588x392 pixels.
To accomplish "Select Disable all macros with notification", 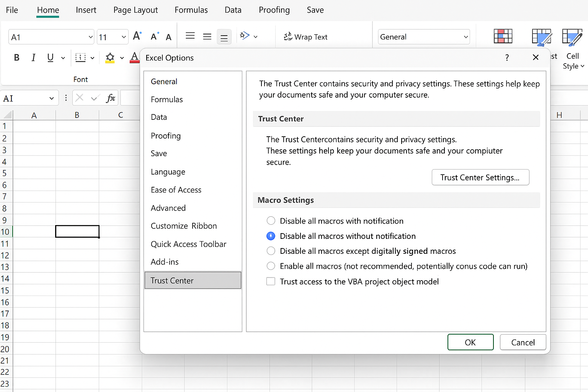I will pos(271,221).
